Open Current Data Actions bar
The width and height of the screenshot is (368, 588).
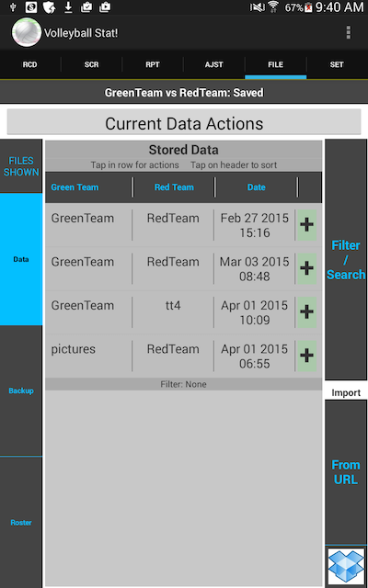coord(184,123)
